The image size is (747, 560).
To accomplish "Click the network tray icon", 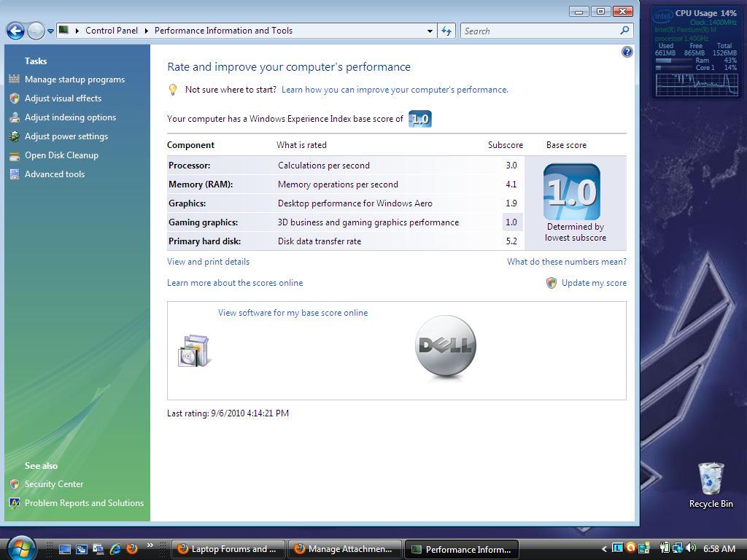I will tap(678, 548).
